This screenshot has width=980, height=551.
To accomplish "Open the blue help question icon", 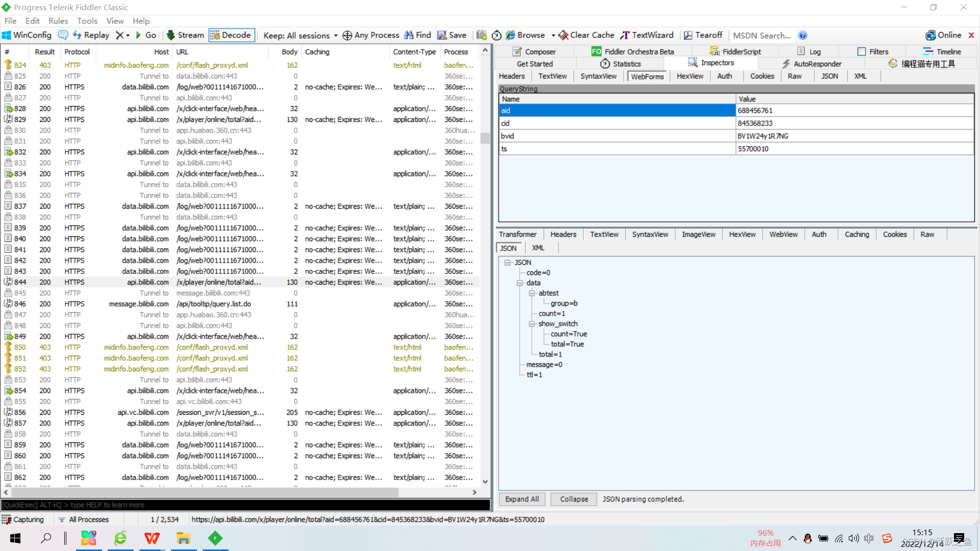I will point(802,35).
